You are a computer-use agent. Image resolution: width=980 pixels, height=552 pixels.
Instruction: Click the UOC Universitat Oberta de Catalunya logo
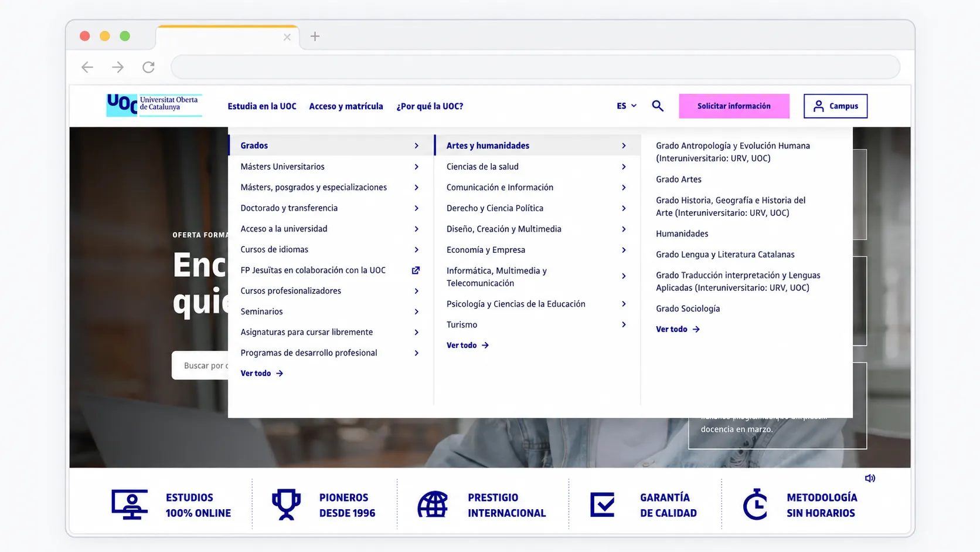click(154, 106)
